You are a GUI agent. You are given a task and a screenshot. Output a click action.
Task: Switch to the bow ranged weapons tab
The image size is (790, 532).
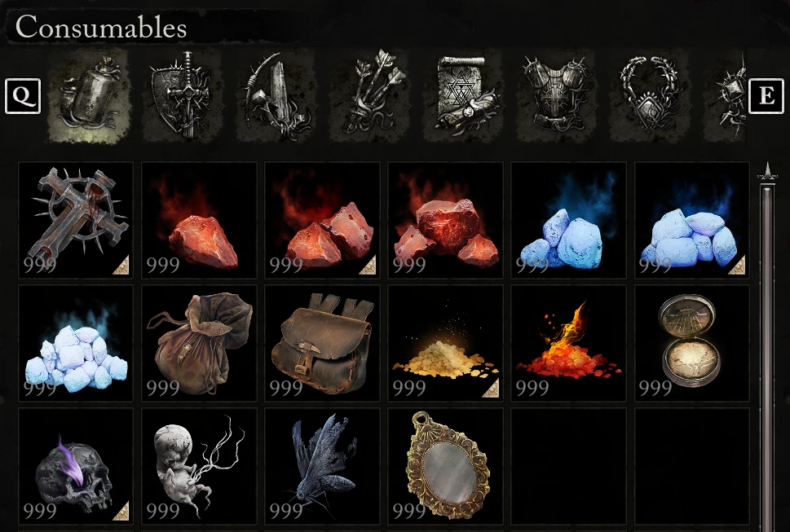[x=276, y=95]
